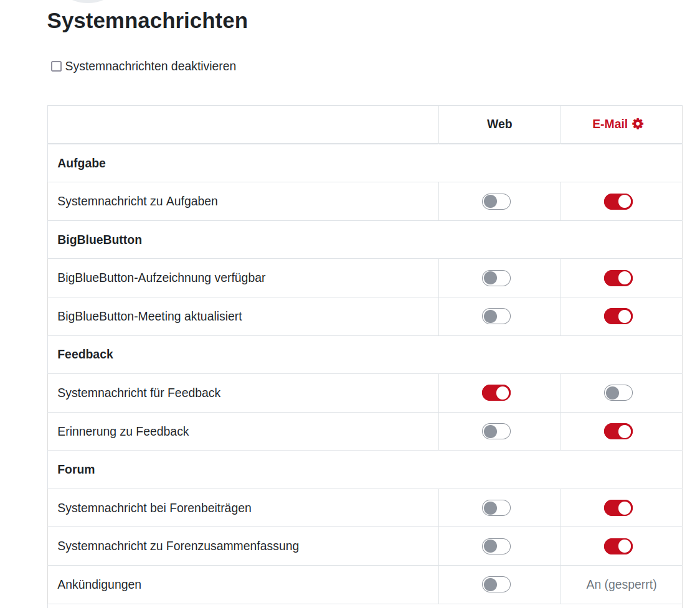Screen dimensions: 700x608
Task: Enable Web toggle for Erinnerung zu Feedback
Action: 496,431
